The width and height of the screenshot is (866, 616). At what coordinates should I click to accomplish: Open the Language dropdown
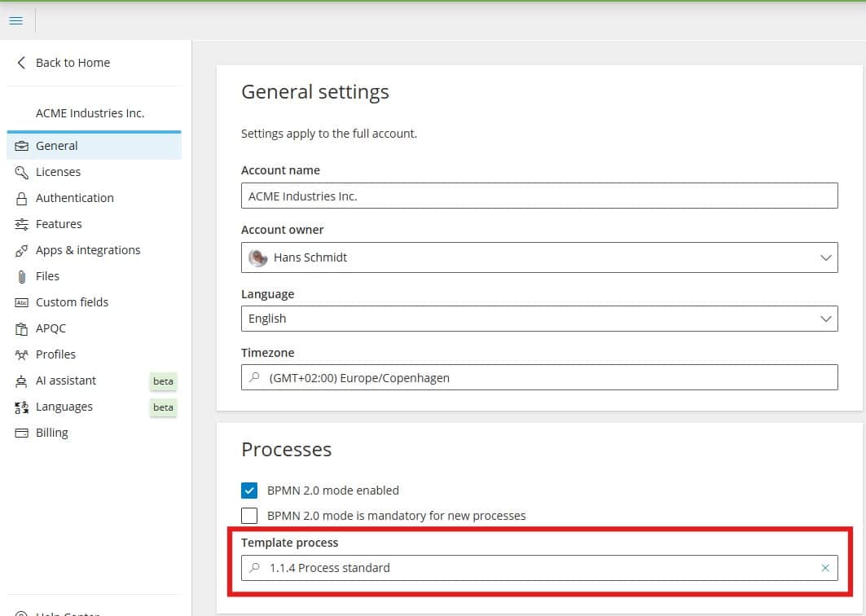(x=825, y=319)
